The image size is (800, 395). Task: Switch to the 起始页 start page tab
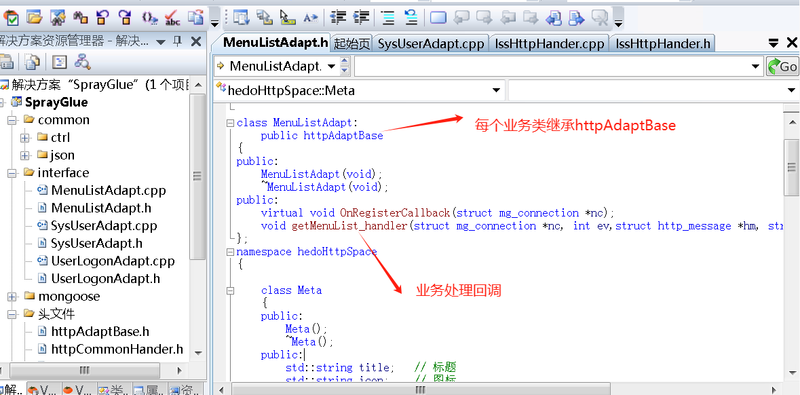point(352,44)
